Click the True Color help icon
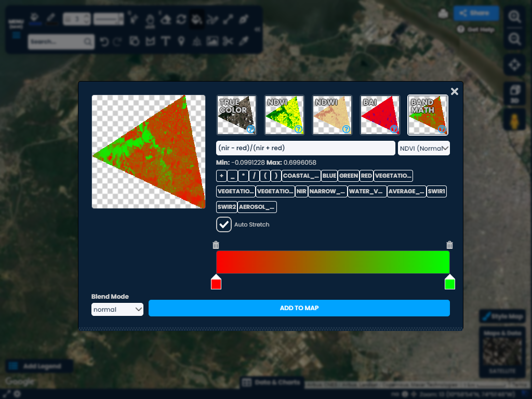Viewport: 532px width, 399px height. click(250, 129)
